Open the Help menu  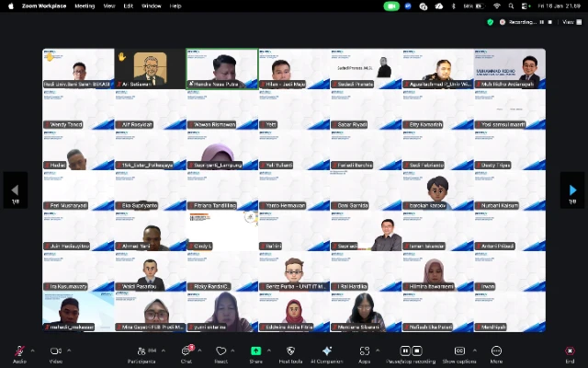point(175,6)
